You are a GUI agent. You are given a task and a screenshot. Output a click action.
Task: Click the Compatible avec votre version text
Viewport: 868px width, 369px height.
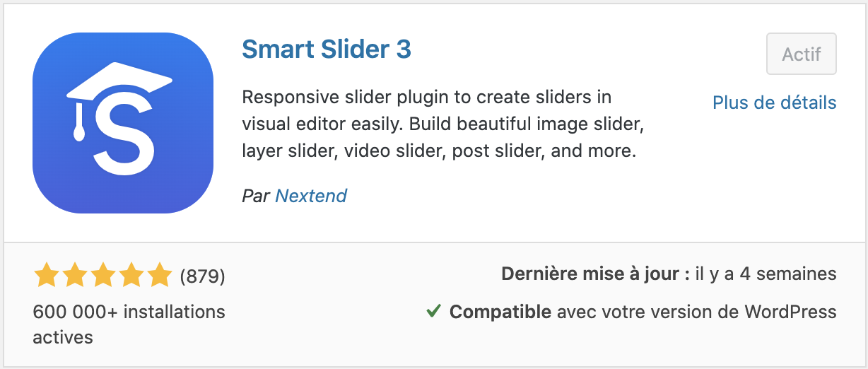(643, 311)
